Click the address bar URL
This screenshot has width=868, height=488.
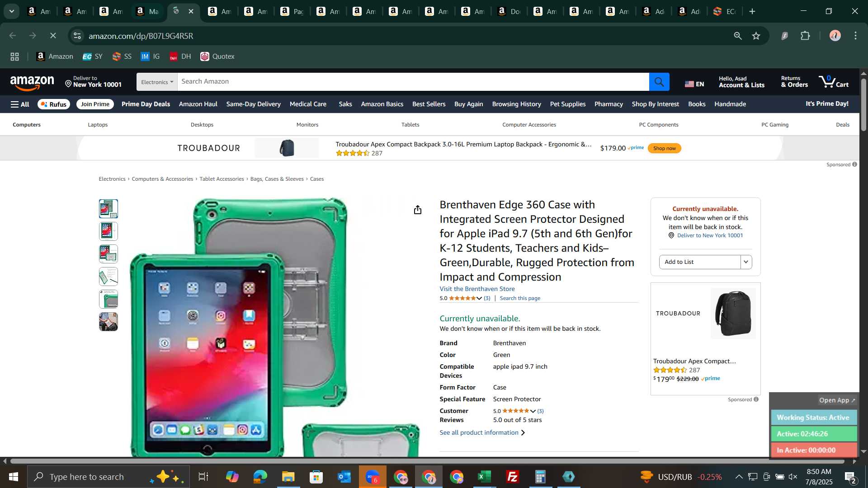[x=141, y=36]
